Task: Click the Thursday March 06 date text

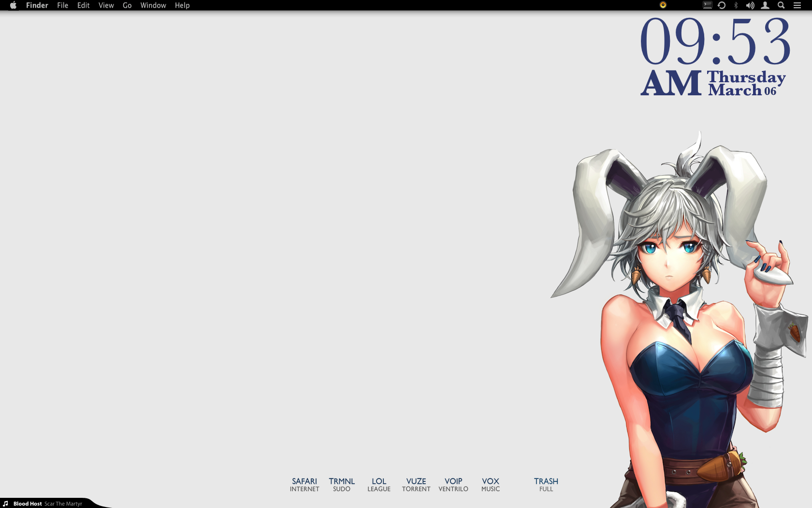Action: [746, 84]
